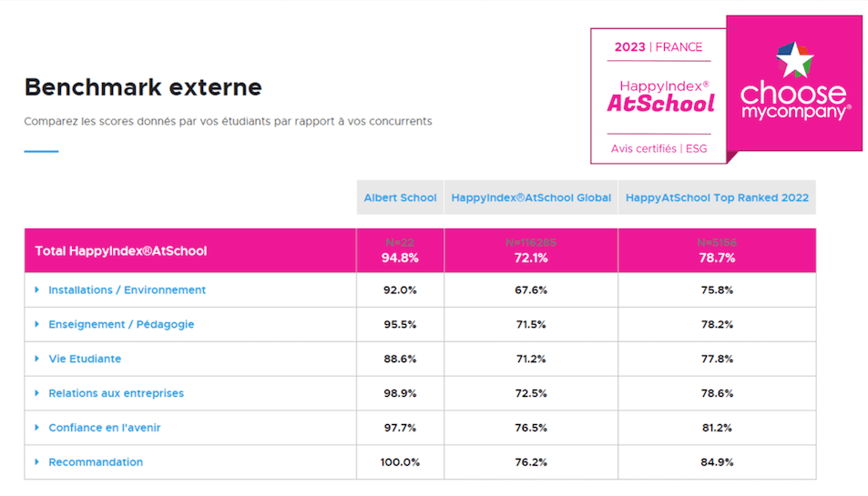Select HappyAtSchool Top Ranked 2022 header
The width and height of the screenshot is (868, 496).
click(x=717, y=197)
